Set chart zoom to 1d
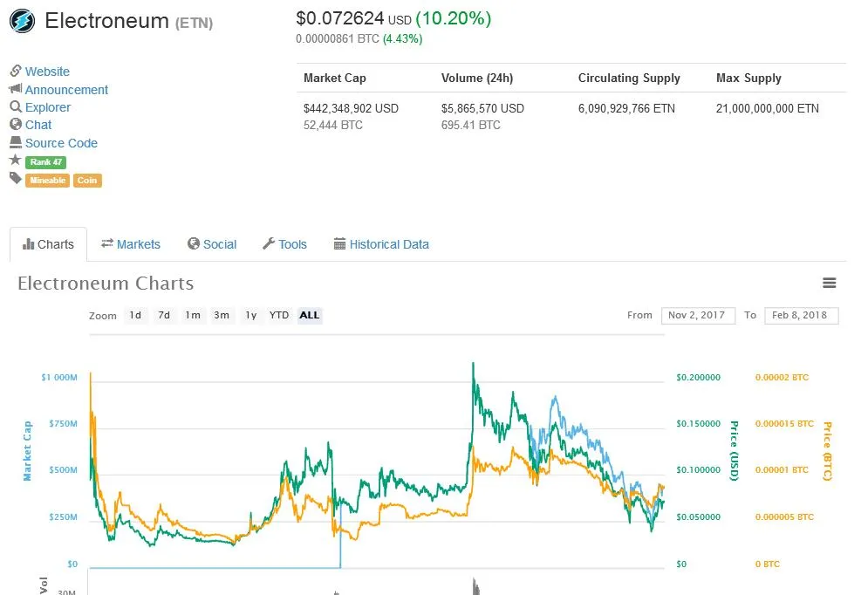Image resolution: width=868 pixels, height=595 pixels. [135, 316]
